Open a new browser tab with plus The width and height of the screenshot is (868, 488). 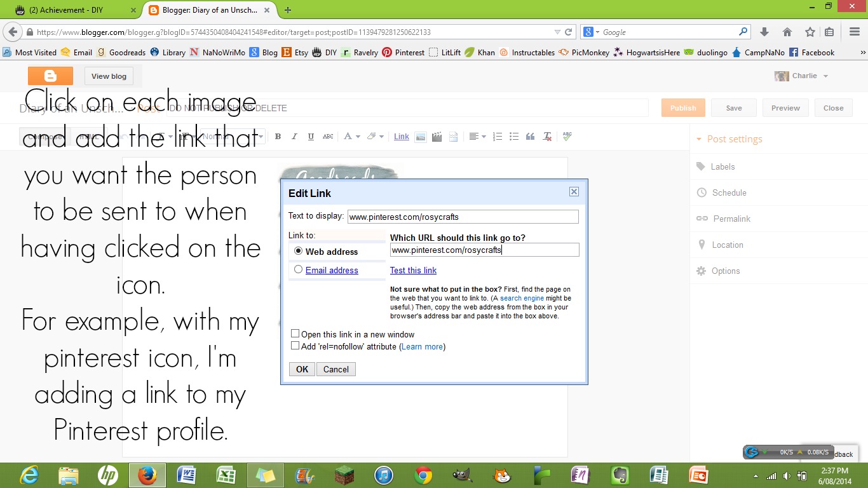[288, 10]
